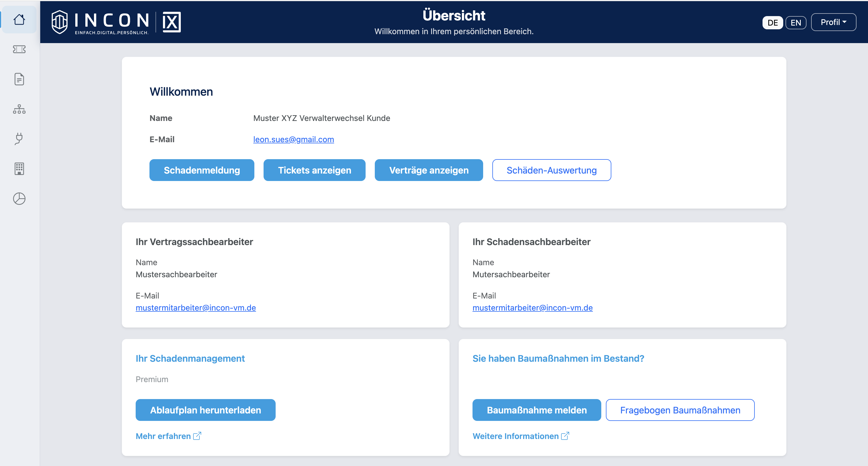Click the Mutersachbearbeiter name text
Screen dimensions: 868x466
[511, 274]
